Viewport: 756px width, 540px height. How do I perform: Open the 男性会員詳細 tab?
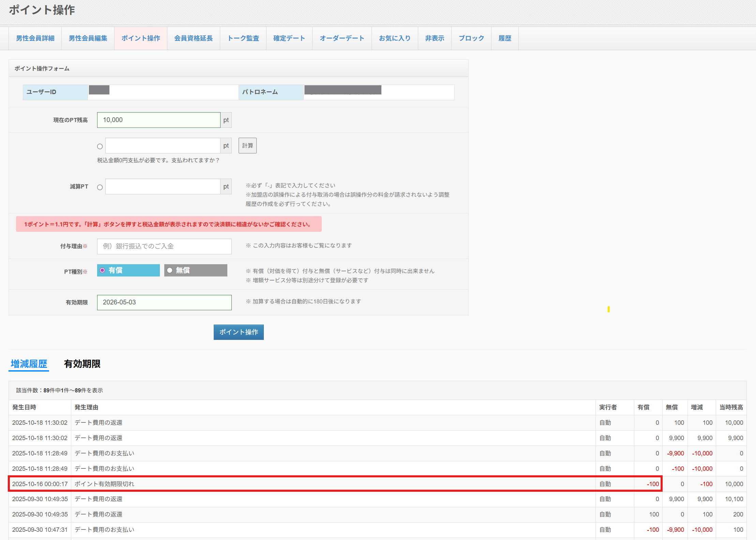pos(35,38)
